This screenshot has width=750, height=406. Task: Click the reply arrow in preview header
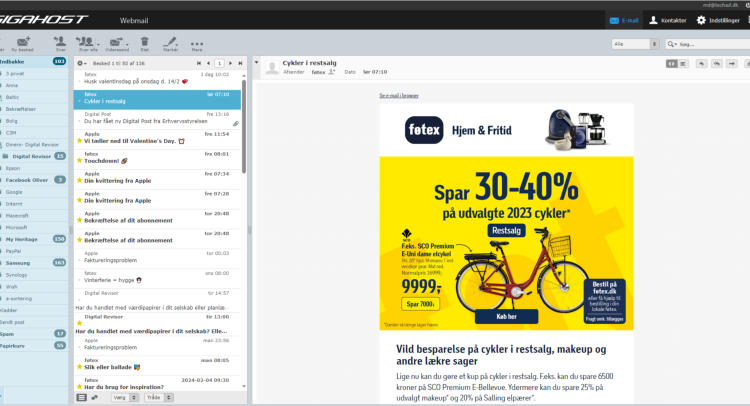(701, 64)
